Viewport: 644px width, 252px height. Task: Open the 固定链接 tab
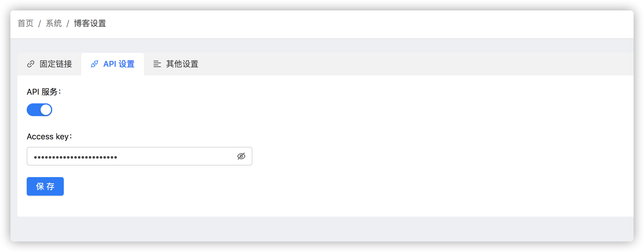click(49, 64)
